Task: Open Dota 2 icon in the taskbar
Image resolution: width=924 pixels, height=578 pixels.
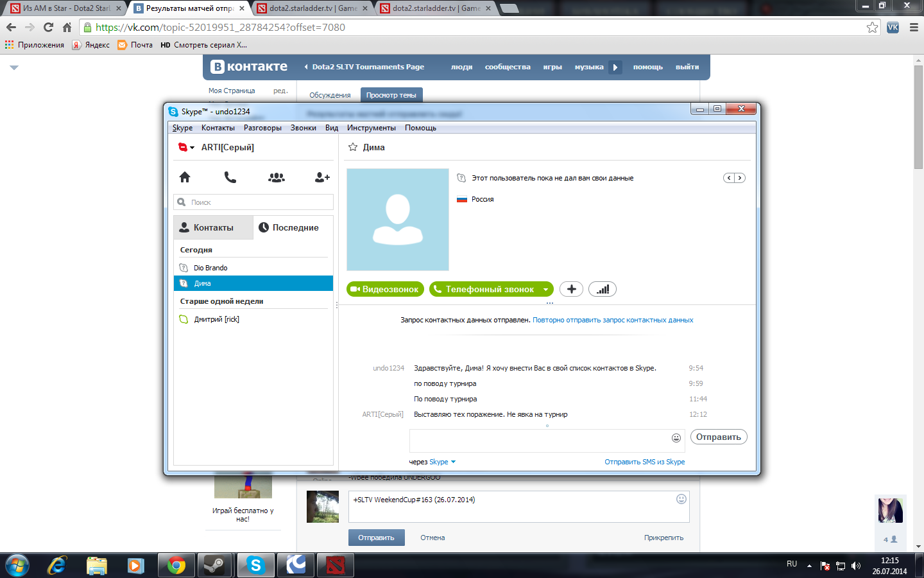Action: [335, 565]
